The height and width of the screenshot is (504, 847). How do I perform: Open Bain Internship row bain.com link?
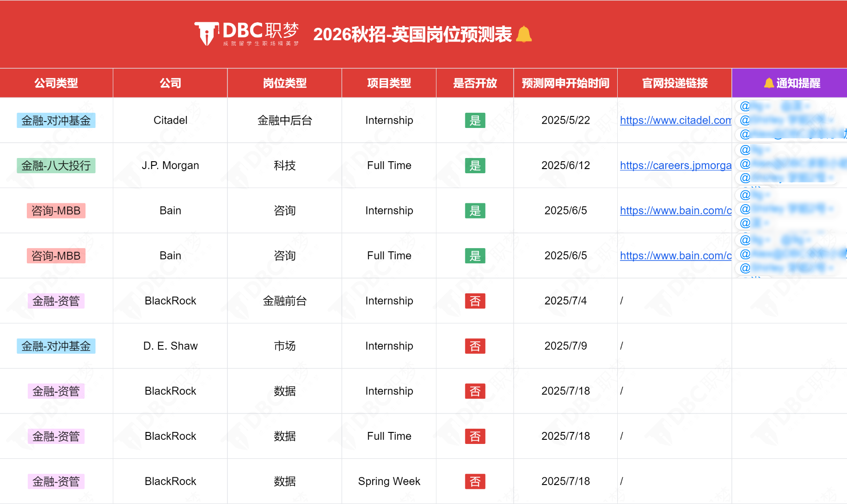tap(675, 211)
